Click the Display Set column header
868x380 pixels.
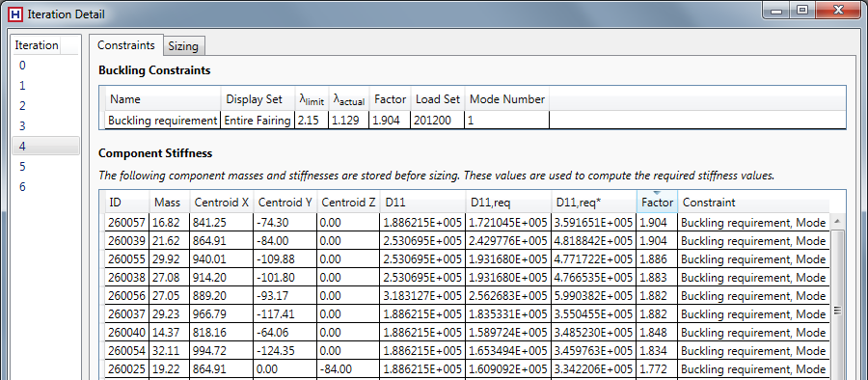coord(258,99)
